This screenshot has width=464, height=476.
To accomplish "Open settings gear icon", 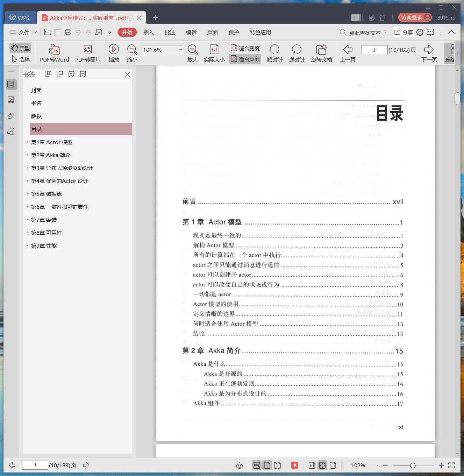I will pyautogui.click(x=420, y=32).
